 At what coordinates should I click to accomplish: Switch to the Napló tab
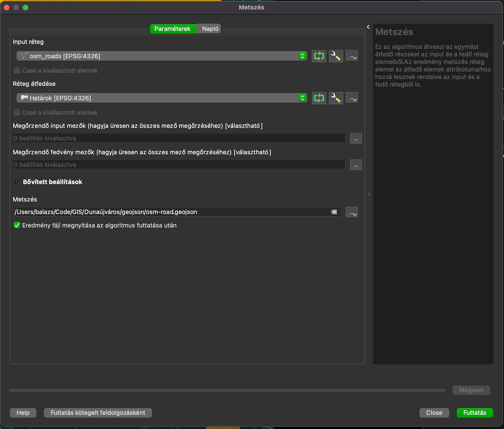[210, 29]
